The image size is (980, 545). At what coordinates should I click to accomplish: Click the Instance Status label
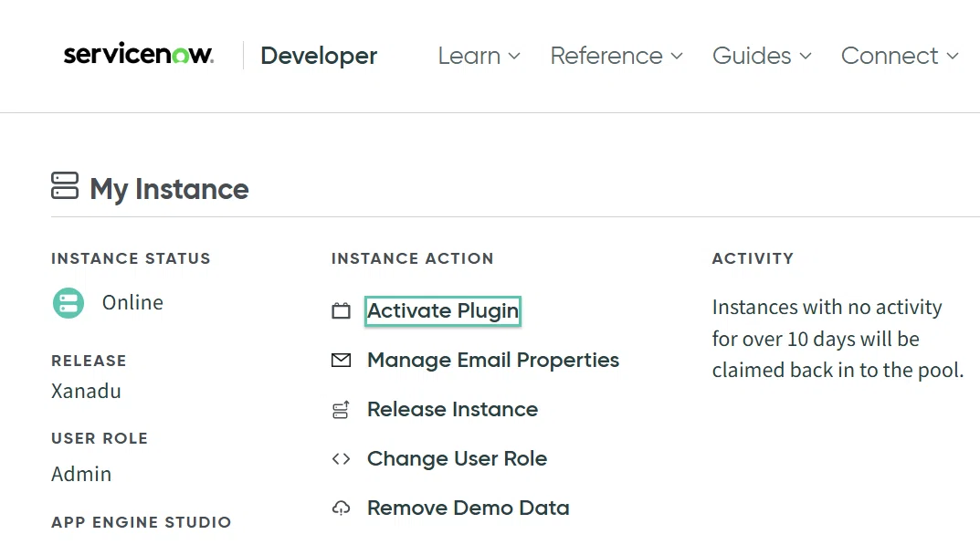pyautogui.click(x=131, y=258)
